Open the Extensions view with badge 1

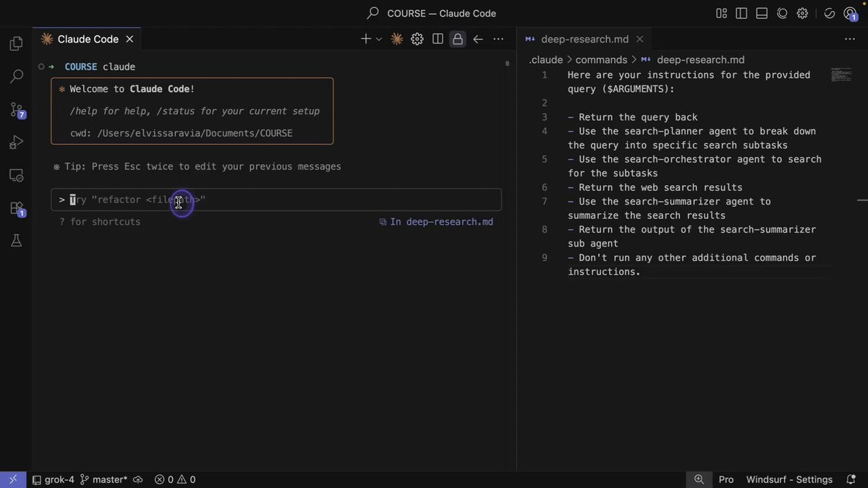point(17,208)
